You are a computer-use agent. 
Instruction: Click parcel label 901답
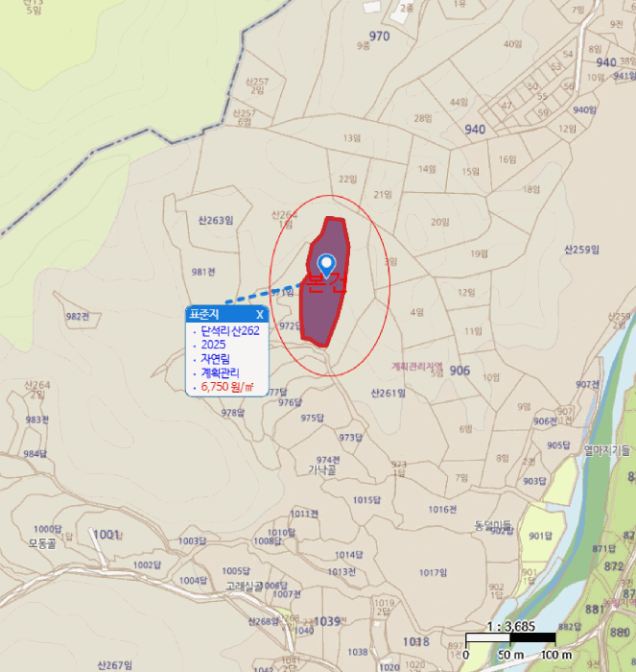coord(540,536)
